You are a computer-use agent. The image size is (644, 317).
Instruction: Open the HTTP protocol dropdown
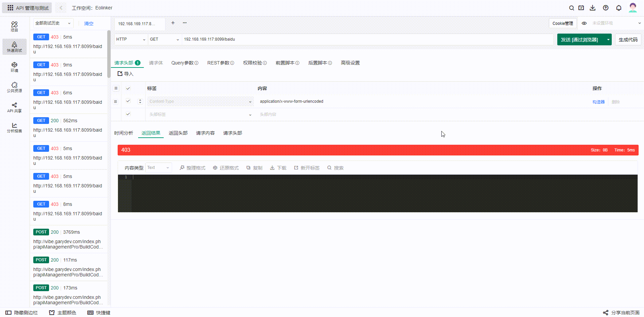tap(131, 39)
